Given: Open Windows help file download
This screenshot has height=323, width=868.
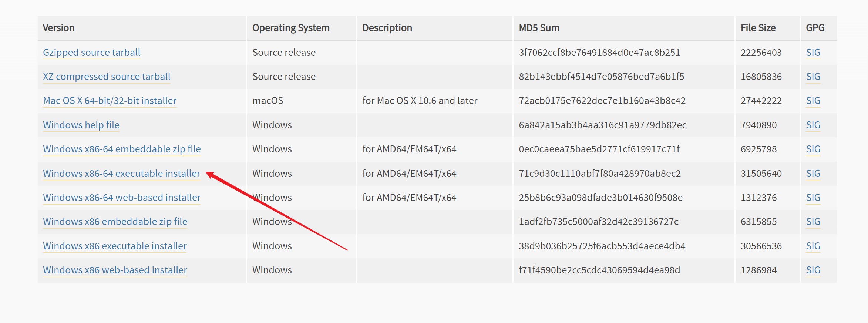Looking at the screenshot, I should [81, 125].
